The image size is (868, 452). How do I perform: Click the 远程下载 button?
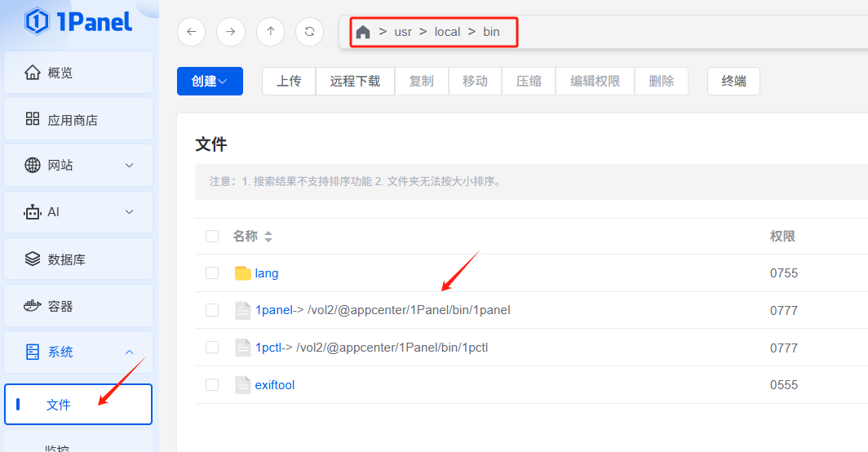(356, 81)
